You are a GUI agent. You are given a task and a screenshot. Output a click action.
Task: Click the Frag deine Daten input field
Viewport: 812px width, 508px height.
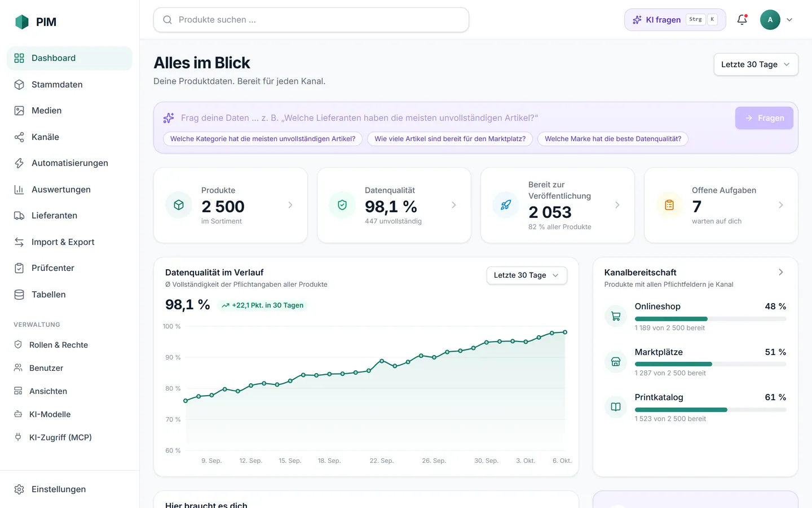[454, 118]
